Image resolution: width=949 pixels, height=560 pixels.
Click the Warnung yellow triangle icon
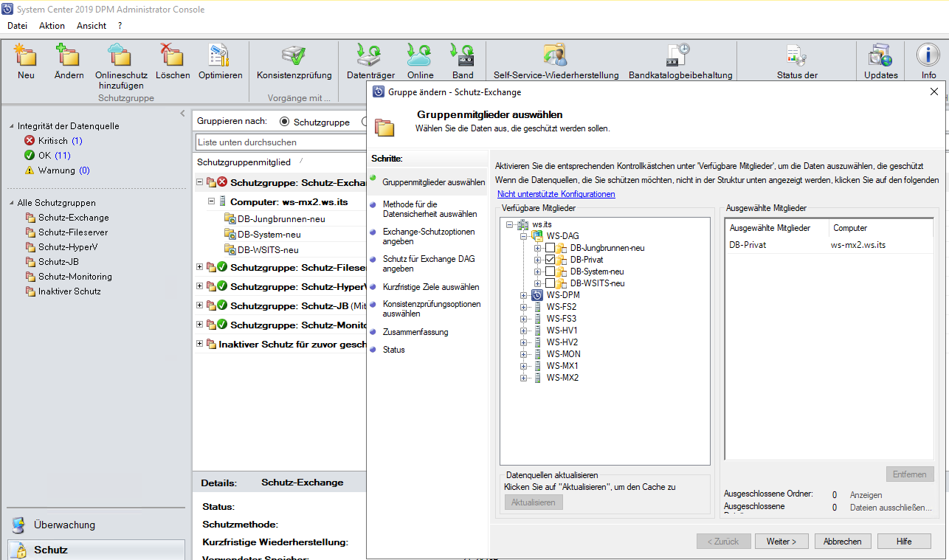pos(30,170)
